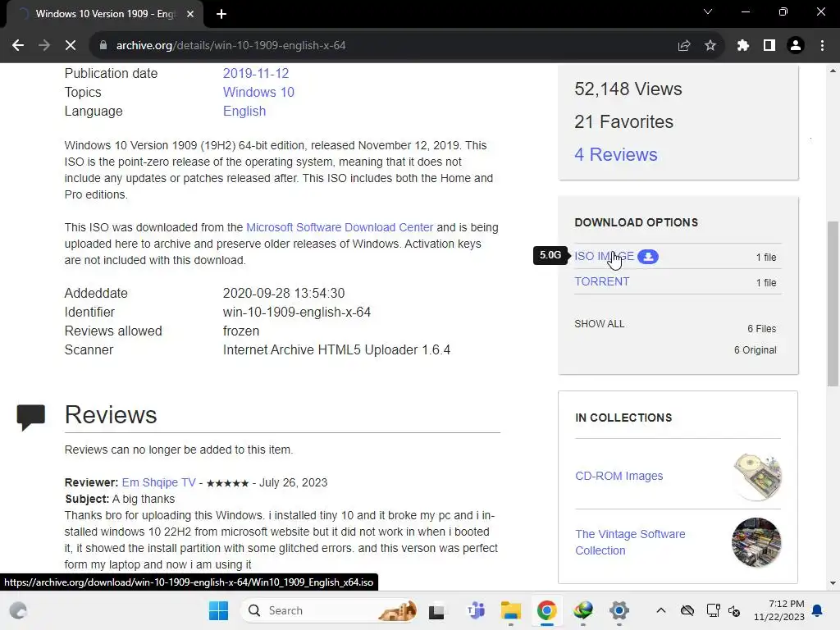
Task: Click the CD-ROM Images collection thumbnail
Action: pos(756,477)
